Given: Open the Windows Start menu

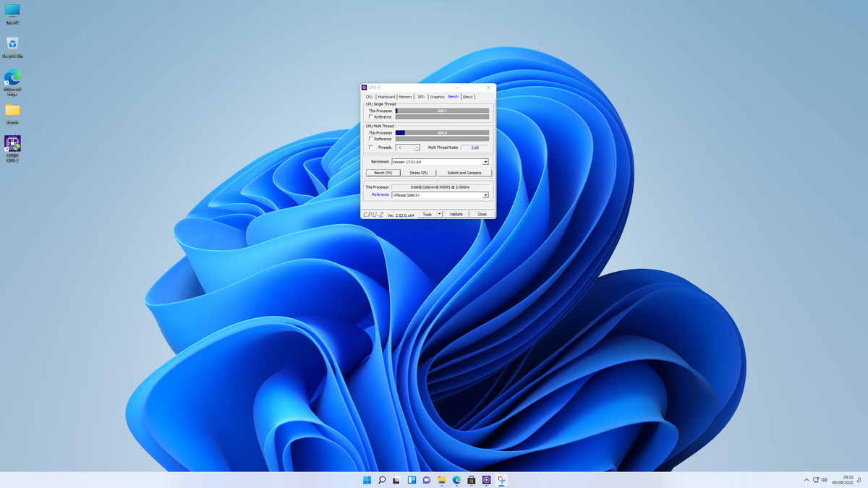Looking at the screenshot, I should point(367,480).
